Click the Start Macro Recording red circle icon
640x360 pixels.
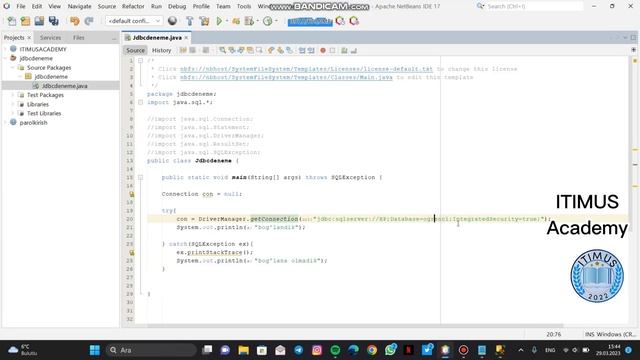(x=323, y=50)
